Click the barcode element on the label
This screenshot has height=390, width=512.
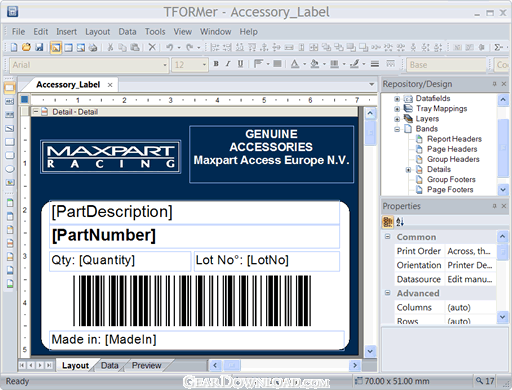[192, 301]
